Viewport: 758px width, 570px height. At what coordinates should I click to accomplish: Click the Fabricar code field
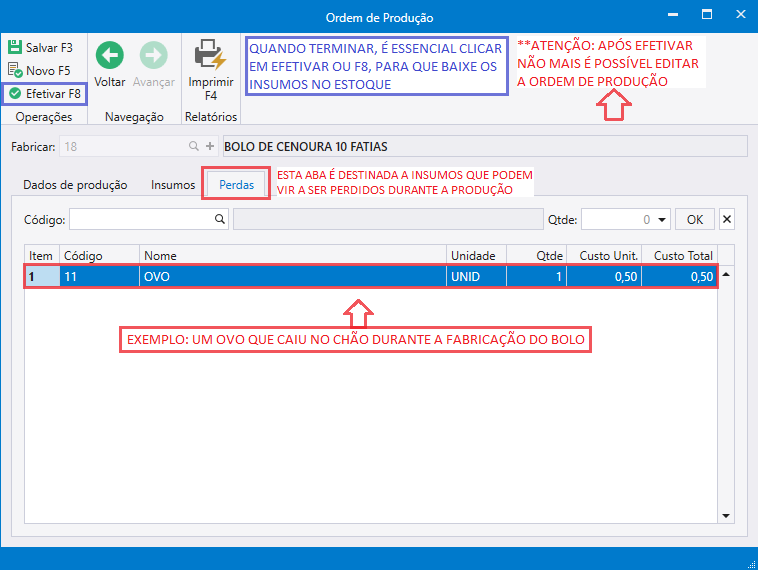(123, 146)
